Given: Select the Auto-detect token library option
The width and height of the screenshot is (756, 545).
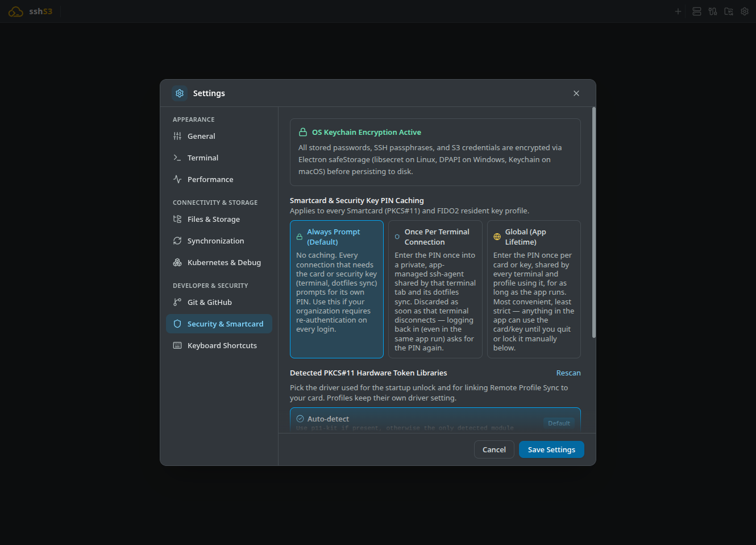Looking at the screenshot, I should coord(435,420).
